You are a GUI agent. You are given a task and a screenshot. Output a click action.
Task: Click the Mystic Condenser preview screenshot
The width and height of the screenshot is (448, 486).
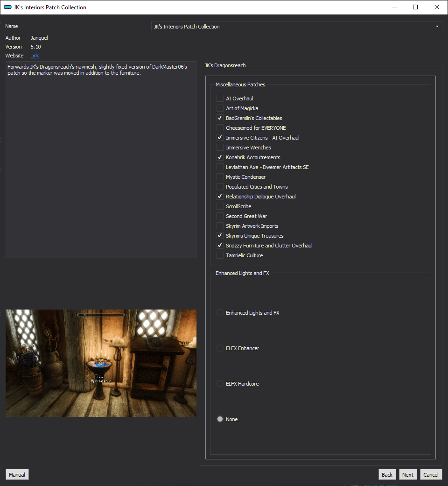(101, 363)
